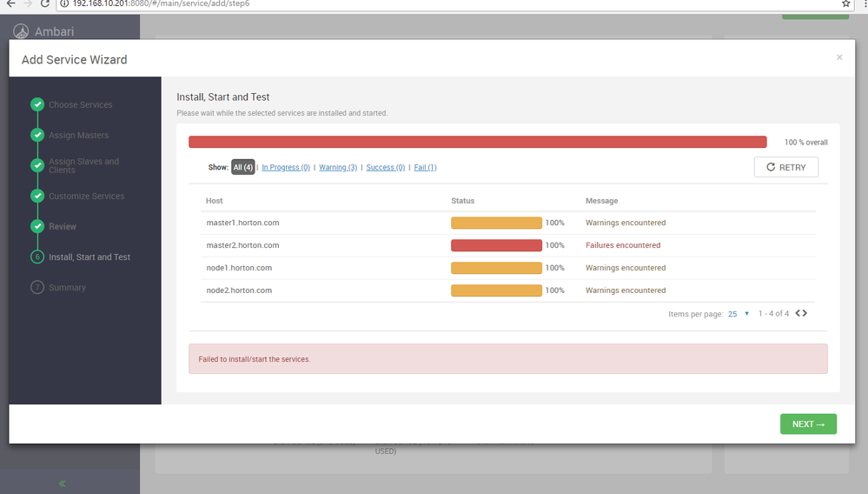Filter hosts by Fail (1)
Viewport: 868px width, 494px height.
425,167
